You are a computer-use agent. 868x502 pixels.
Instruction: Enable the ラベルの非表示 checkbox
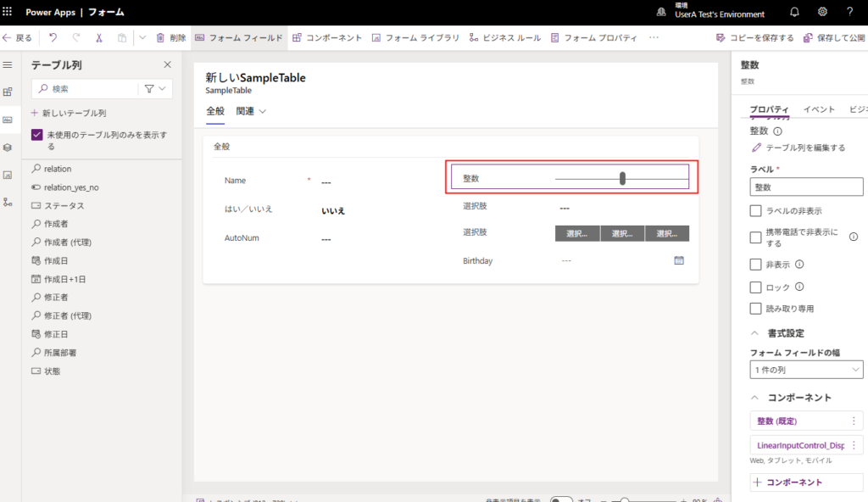click(x=756, y=210)
